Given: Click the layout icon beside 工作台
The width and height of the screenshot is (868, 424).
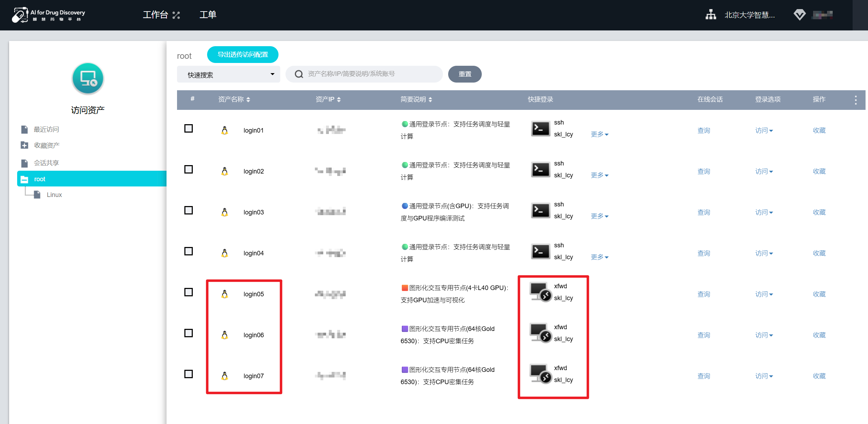Looking at the screenshot, I should pos(176,15).
